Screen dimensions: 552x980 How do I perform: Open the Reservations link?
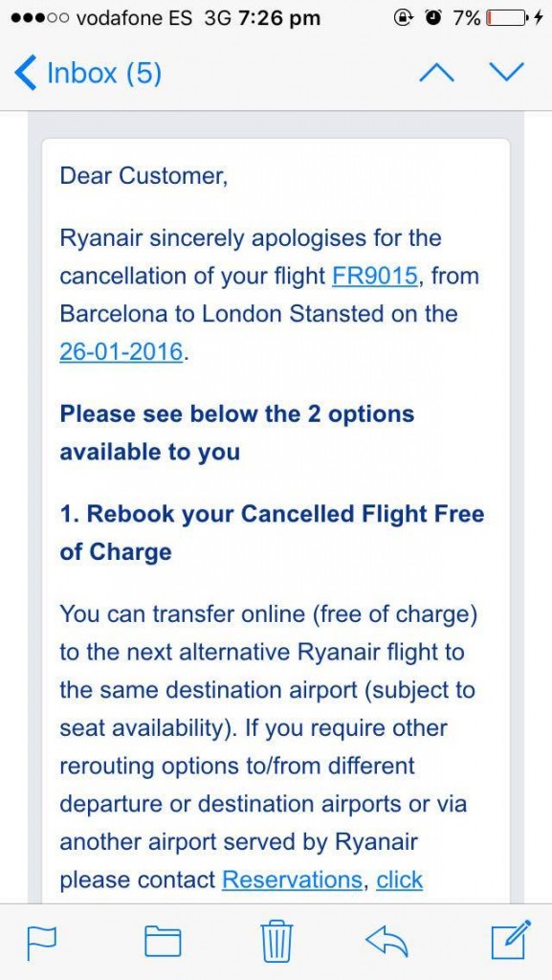(292, 880)
